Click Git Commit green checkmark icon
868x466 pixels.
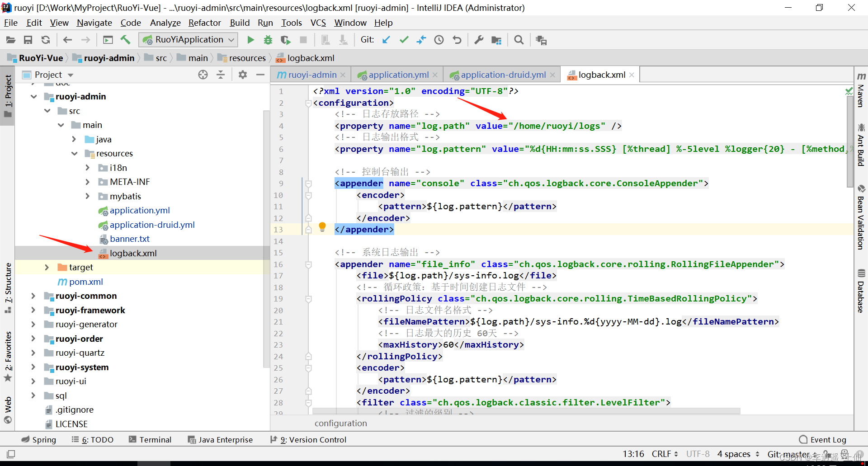[x=404, y=40]
